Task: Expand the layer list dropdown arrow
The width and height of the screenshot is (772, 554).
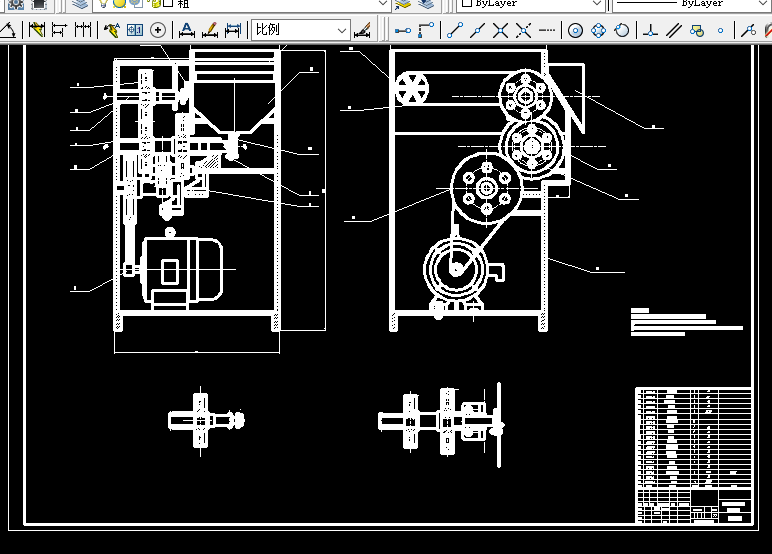Action: pyautogui.click(x=383, y=3)
